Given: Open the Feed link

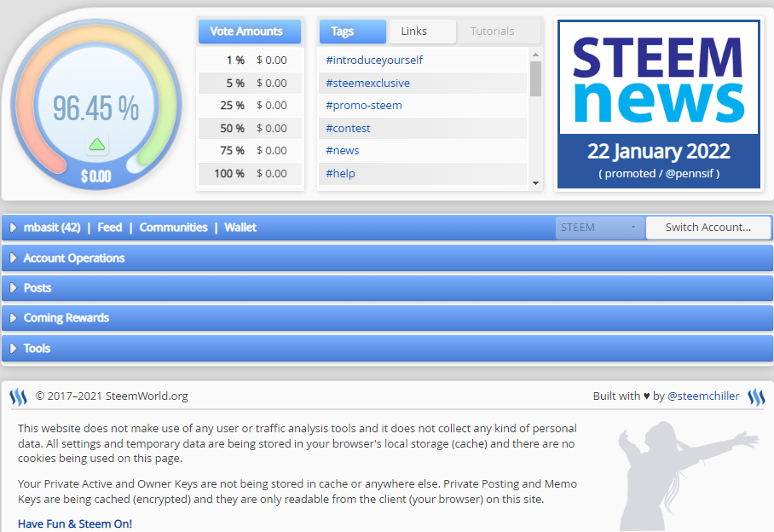Looking at the screenshot, I should tap(110, 228).
